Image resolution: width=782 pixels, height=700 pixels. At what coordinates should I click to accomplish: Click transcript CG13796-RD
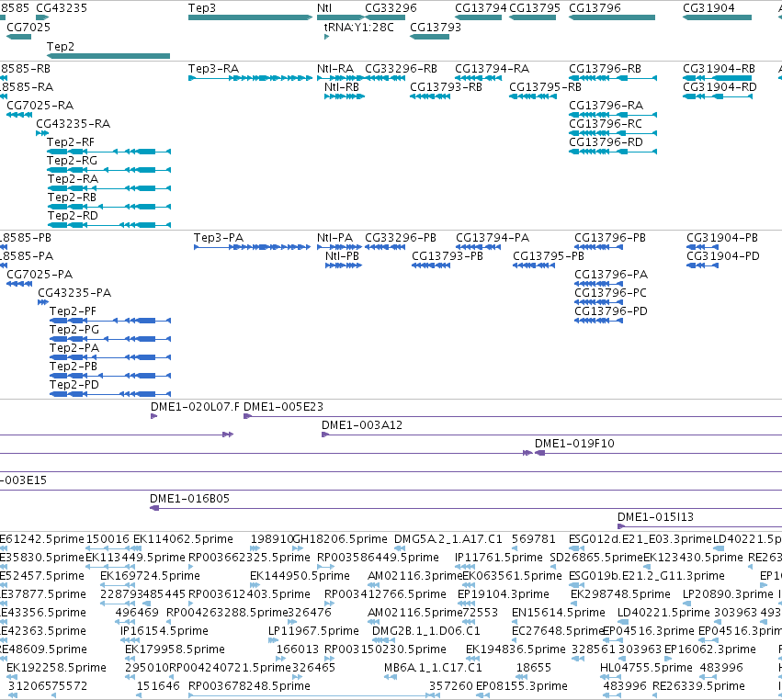tap(613, 152)
